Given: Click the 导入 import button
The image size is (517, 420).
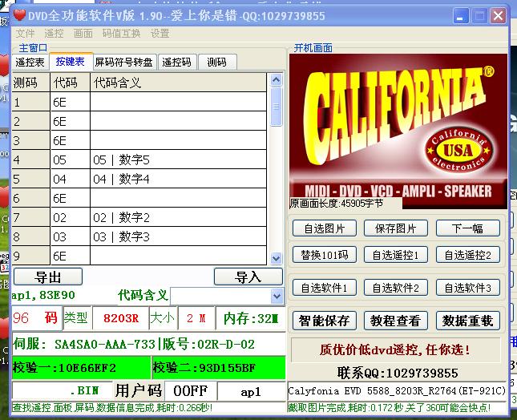Looking at the screenshot, I should [x=248, y=277].
